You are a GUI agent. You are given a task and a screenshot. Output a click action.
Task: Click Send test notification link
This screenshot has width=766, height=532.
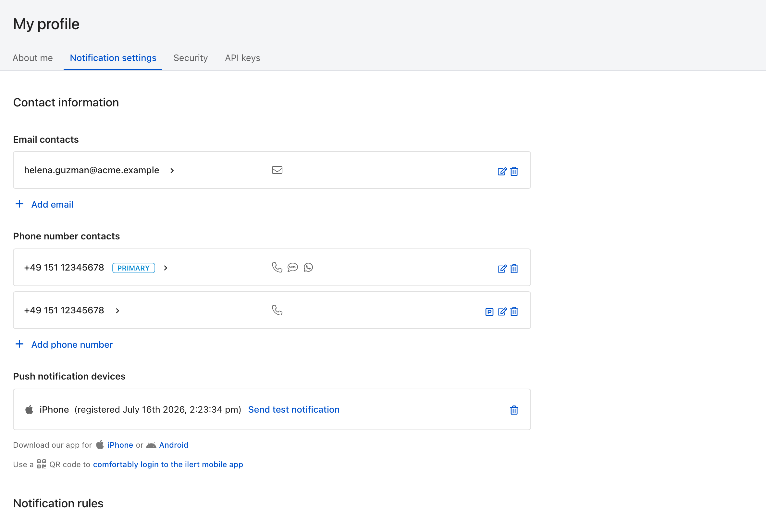294,409
